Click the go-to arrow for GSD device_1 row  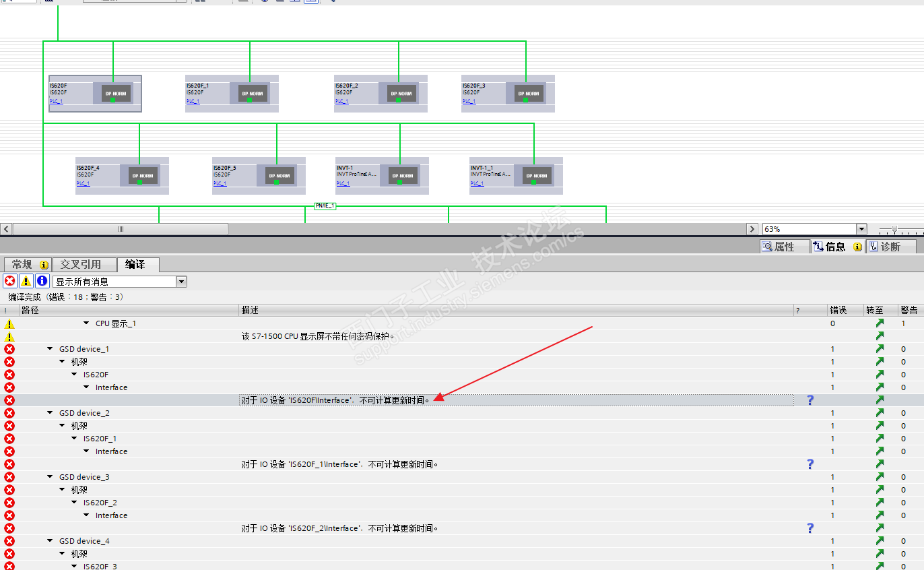[880, 349]
